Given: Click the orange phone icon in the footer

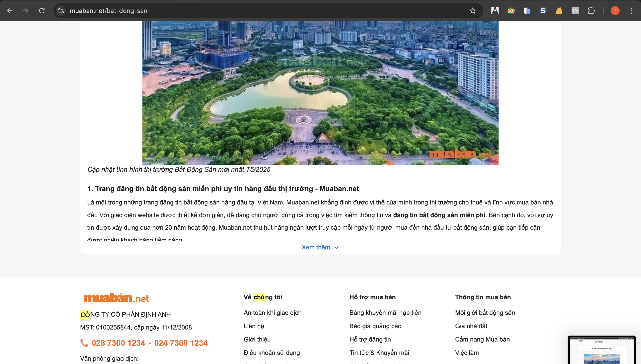Looking at the screenshot, I should pyautogui.click(x=84, y=343).
